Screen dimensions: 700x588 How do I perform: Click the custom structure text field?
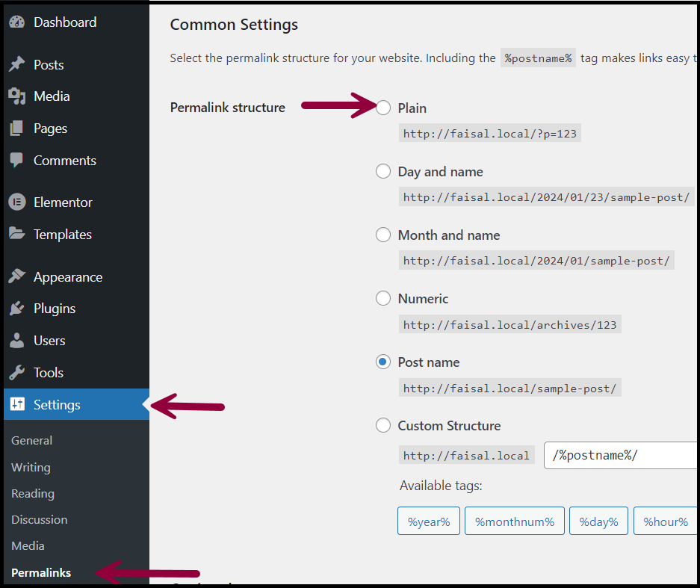620,456
